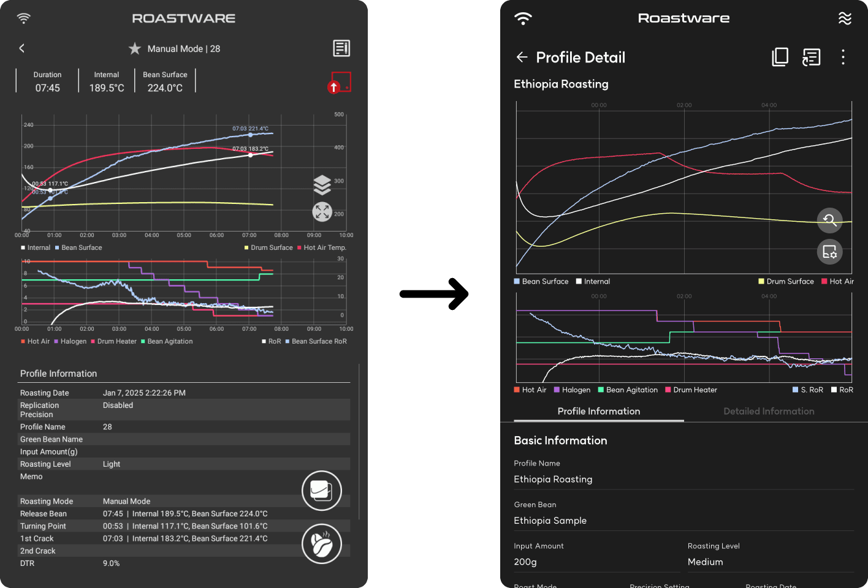Viewport: 868px width, 588px height.
Task: Toggle Bean Agitation in Profile Detail lower legend
Action: click(x=628, y=390)
